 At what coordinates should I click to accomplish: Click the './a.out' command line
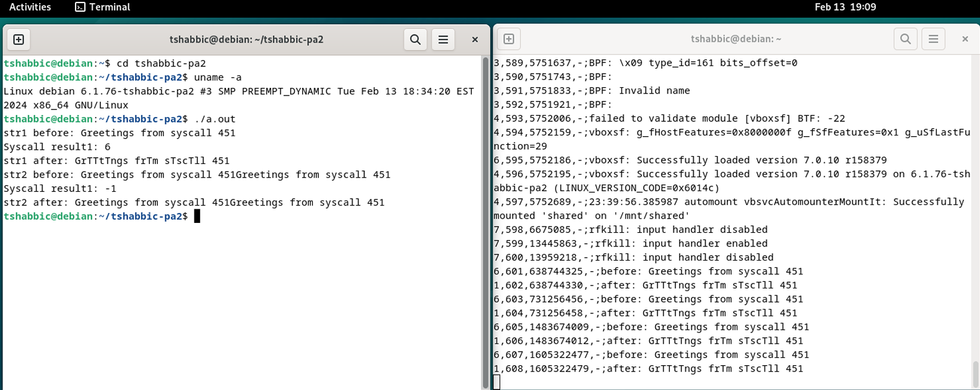point(119,119)
